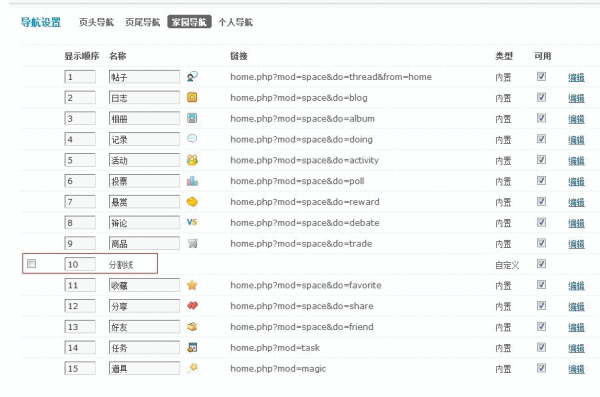Click the 任务 row task icon
Screen dimensions: 600x397
(192, 347)
